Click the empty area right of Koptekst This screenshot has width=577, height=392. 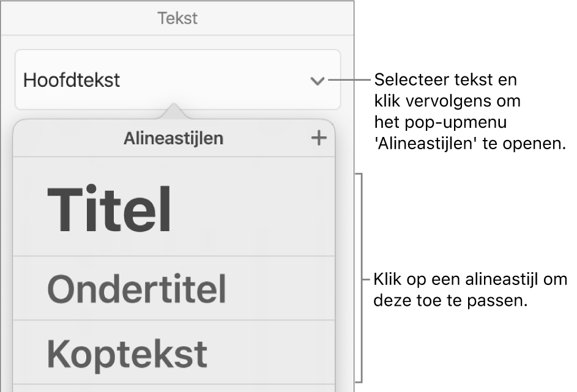tap(275, 353)
